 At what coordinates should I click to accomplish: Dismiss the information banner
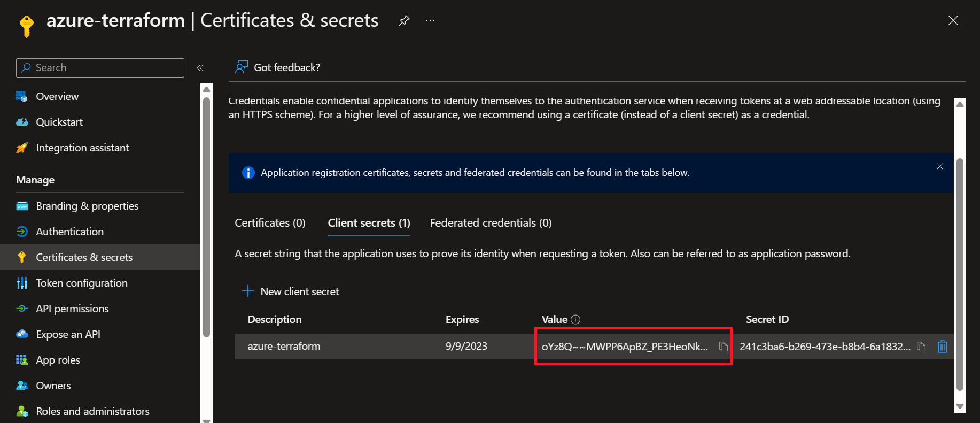click(x=940, y=166)
